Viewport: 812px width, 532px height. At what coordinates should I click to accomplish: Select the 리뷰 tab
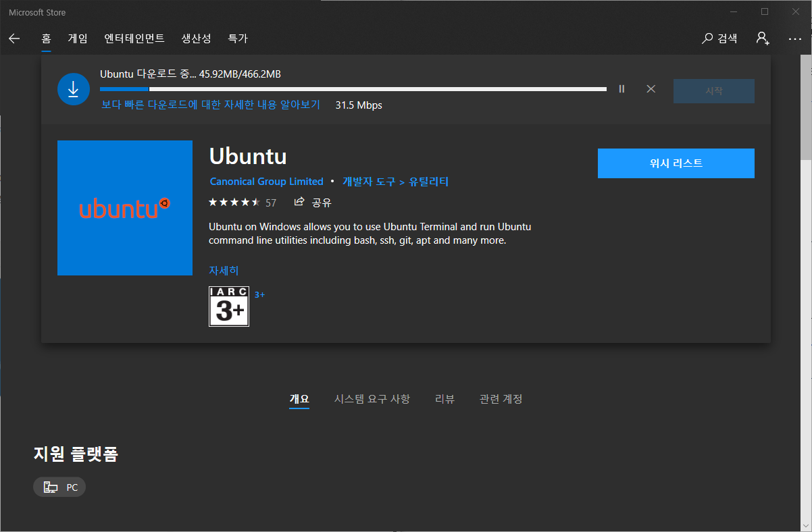point(445,399)
